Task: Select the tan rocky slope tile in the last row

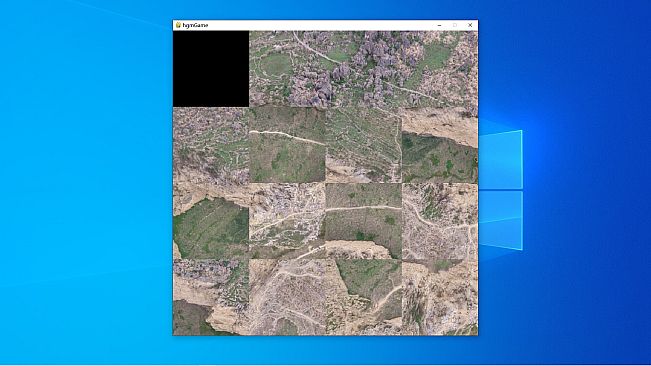Action: tap(440, 298)
